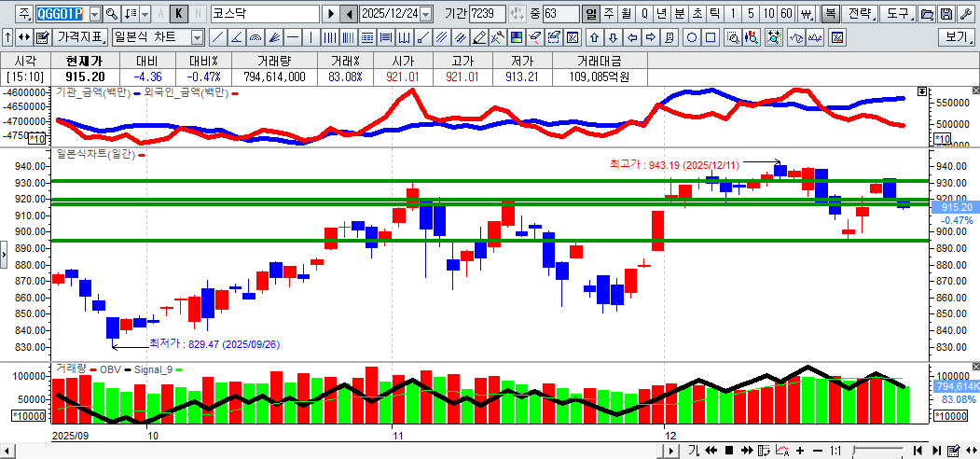The height and width of the screenshot is (459, 980).
Task: Expand the 일본식 차트 chart type dropdown
Action: pos(197,37)
